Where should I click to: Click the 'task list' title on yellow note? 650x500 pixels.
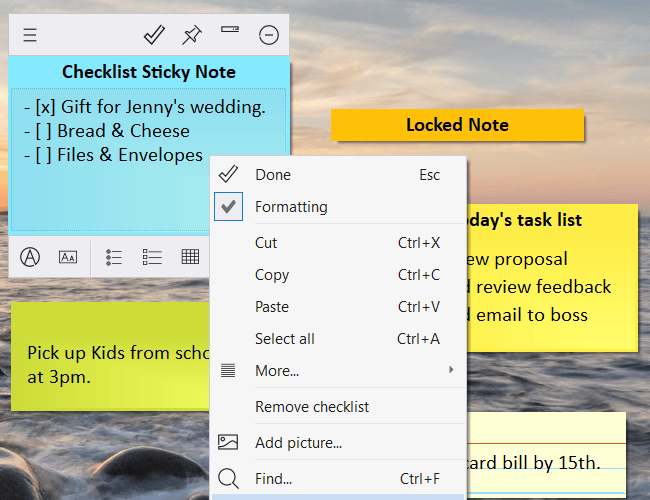pyautogui.click(x=549, y=220)
